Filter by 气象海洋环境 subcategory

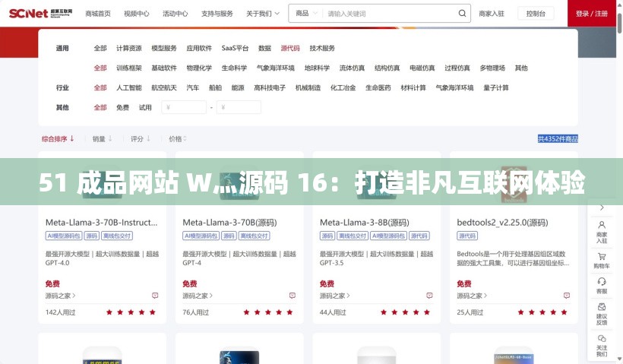point(275,68)
